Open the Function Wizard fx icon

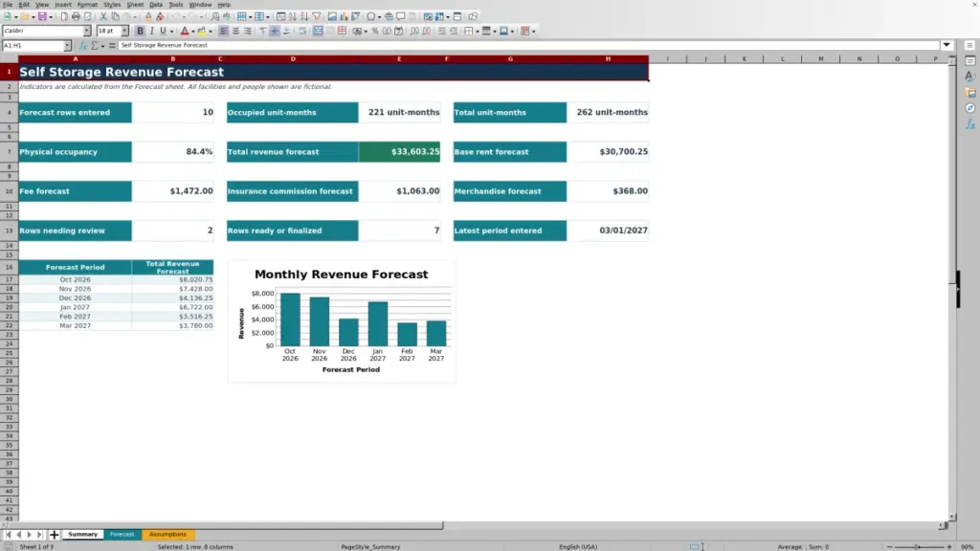click(82, 45)
